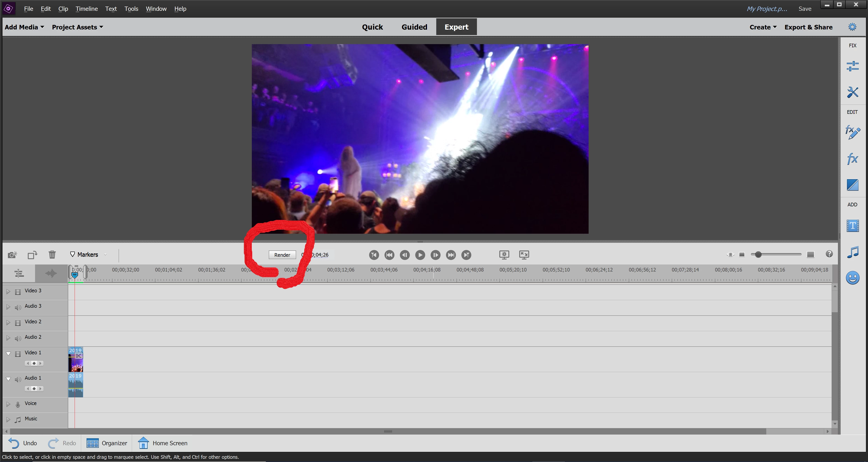Image resolution: width=868 pixels, height=462 pixels.
Task: Open the Graphics smiley face panel
Action: pyautogui.click(x=852, y=278)
